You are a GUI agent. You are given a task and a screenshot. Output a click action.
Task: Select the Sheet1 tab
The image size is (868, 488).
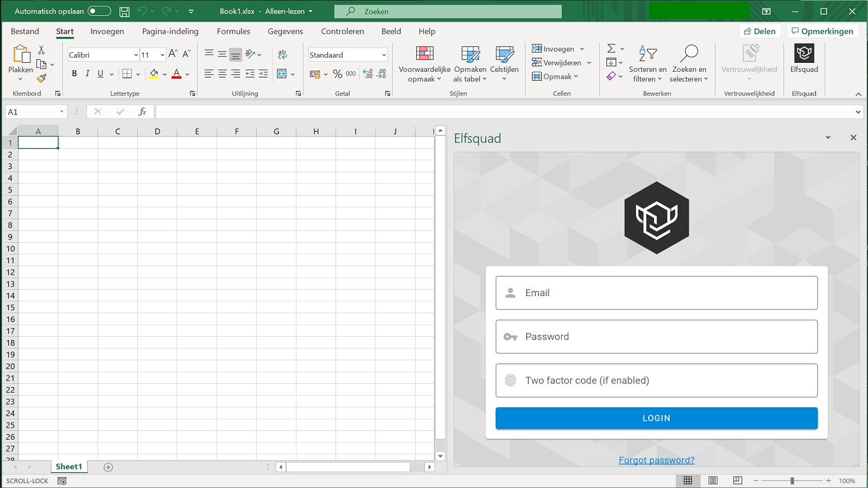click(69, 467)
